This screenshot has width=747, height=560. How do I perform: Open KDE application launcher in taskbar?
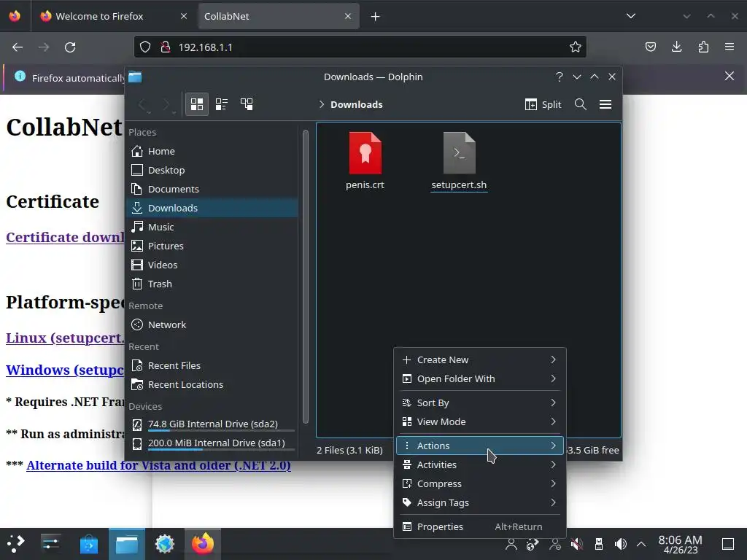pyautogui.click(x=16, y=543)
